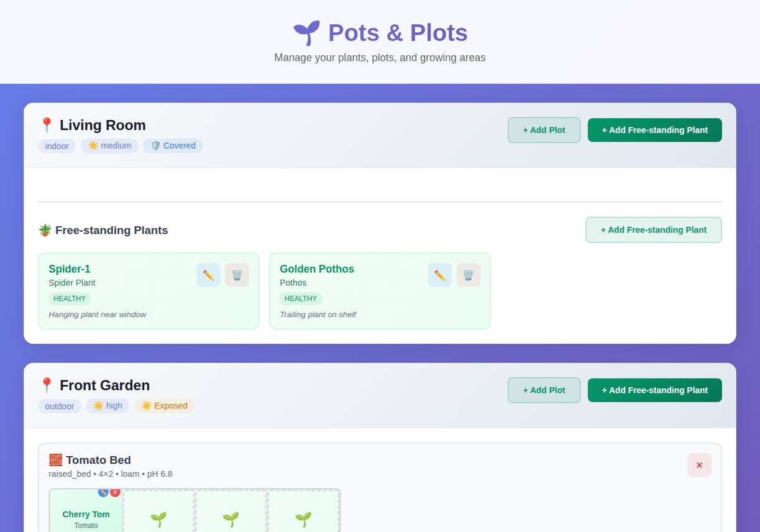Open the pencil editor on Cherry Tom cell
The height and width of the screenshot is (532, 760).
click(103, 492)
